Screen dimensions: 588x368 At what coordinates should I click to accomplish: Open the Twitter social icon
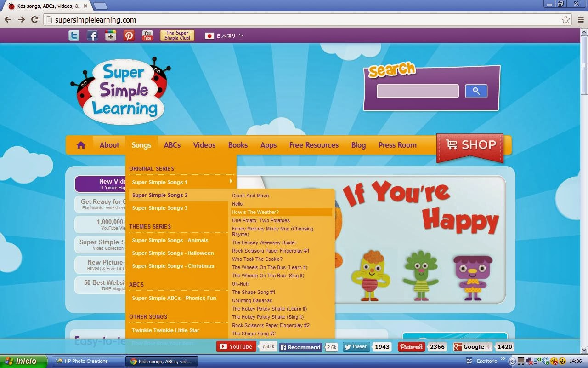click(x=74, y=35)
